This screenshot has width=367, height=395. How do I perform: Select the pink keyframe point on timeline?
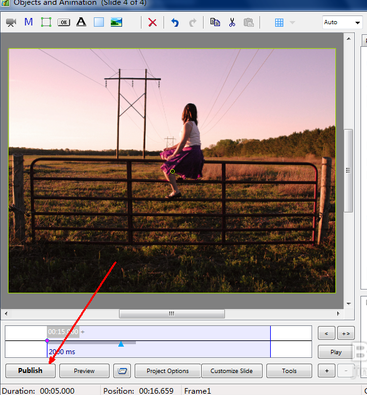click(47, 341)
